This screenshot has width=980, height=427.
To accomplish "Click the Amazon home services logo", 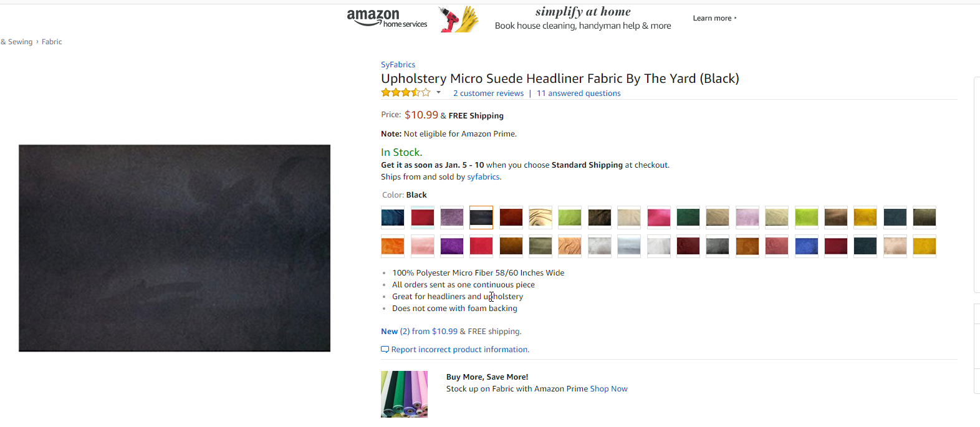I will [387, 18].
